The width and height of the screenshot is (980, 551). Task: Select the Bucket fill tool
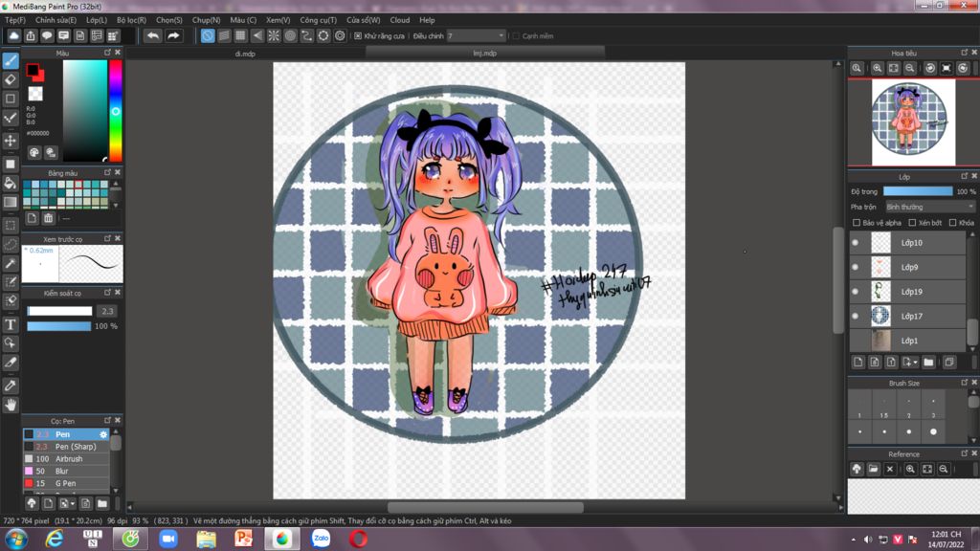coord(11,183)
